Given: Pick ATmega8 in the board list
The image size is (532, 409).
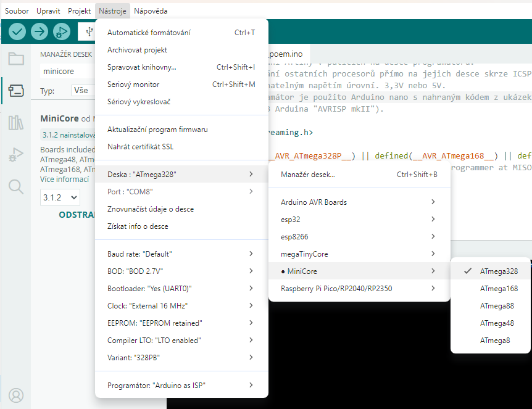Looking at the screenshot, I should (x=495, y=340).
